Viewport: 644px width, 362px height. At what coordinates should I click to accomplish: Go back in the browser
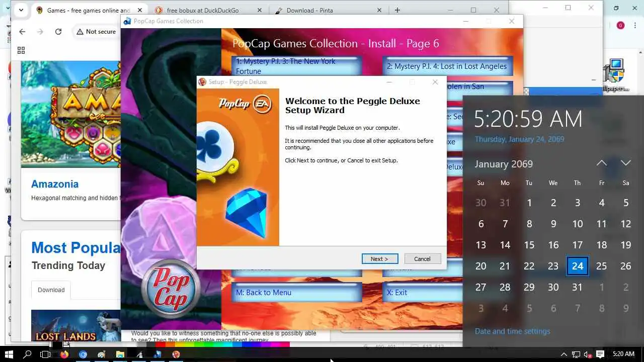click(22, 32)
